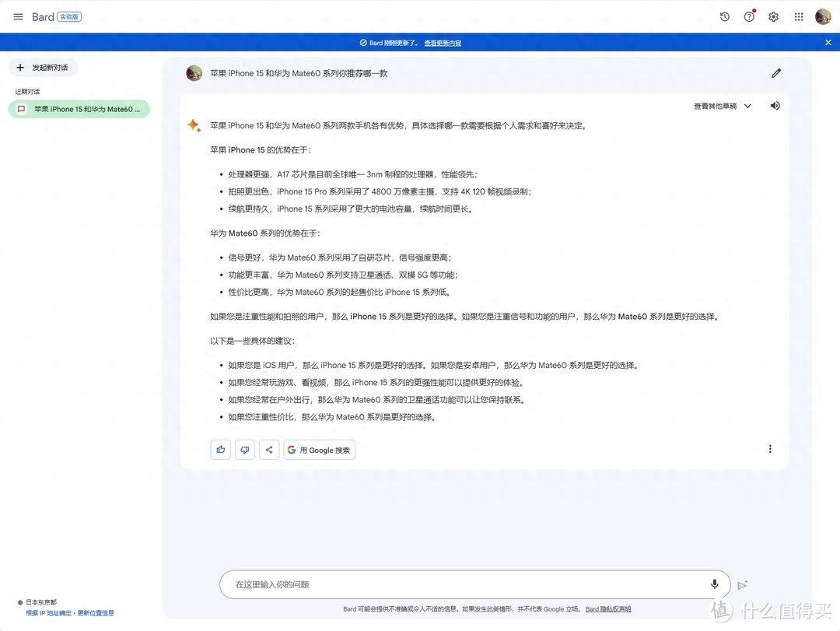The image size is (840, 631).
Task: Select the recent chat 苹果 iPhone 15 和华为 Mate60
Action: click(79, 110)
